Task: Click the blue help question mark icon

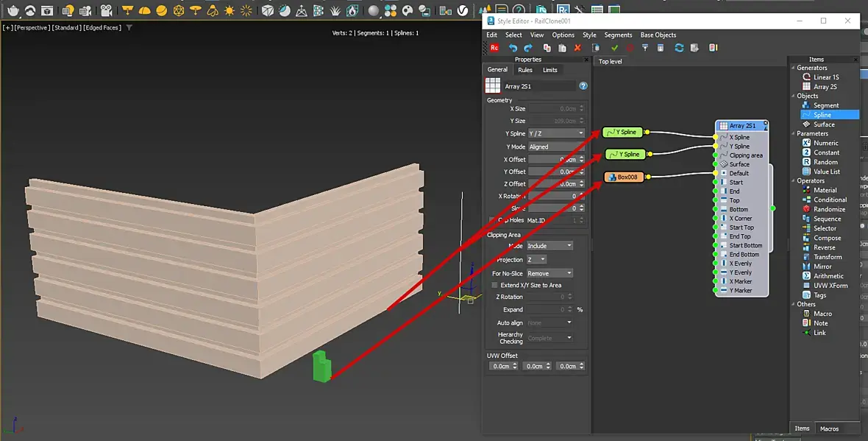Action: (x=583, y=86)
